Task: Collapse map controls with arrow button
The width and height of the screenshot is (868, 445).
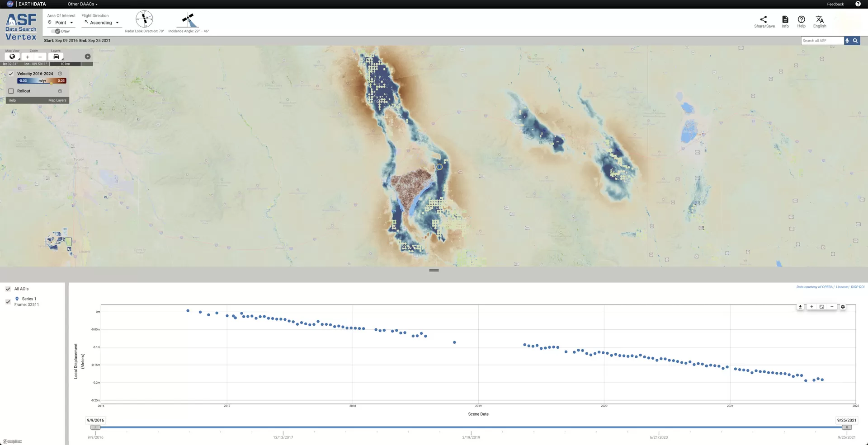Action: (88, 56)
